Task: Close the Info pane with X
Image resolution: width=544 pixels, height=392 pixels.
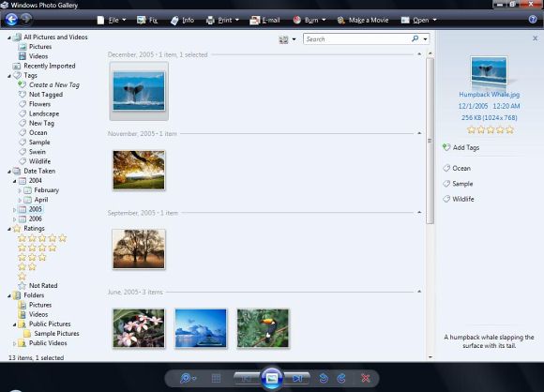Action: pyautogui.click(x=535, y=38)
